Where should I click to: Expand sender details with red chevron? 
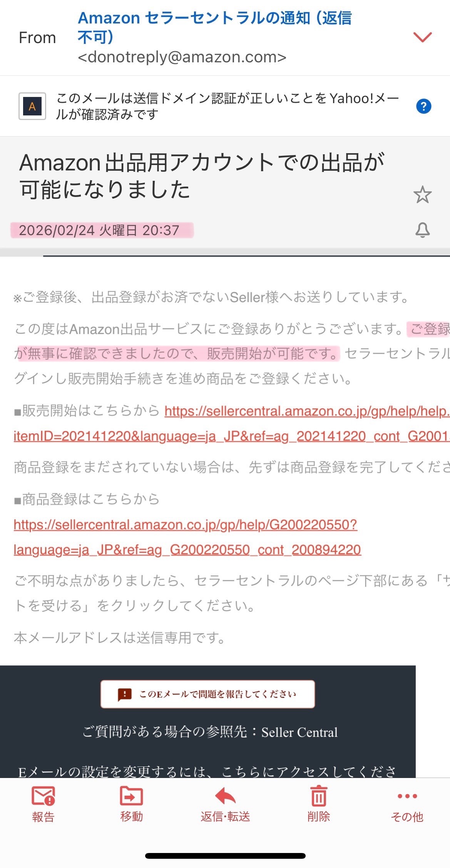422,37
